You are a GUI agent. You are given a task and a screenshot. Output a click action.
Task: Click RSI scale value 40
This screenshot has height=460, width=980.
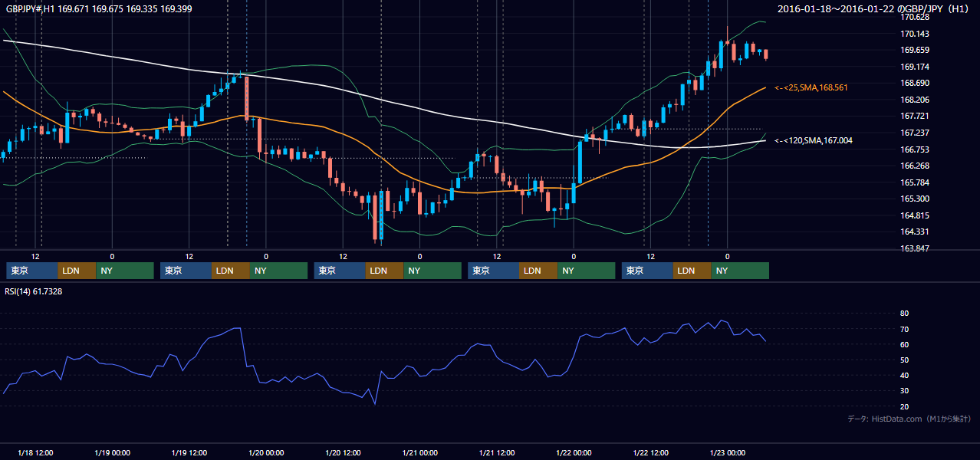click(x=905, y=375)
